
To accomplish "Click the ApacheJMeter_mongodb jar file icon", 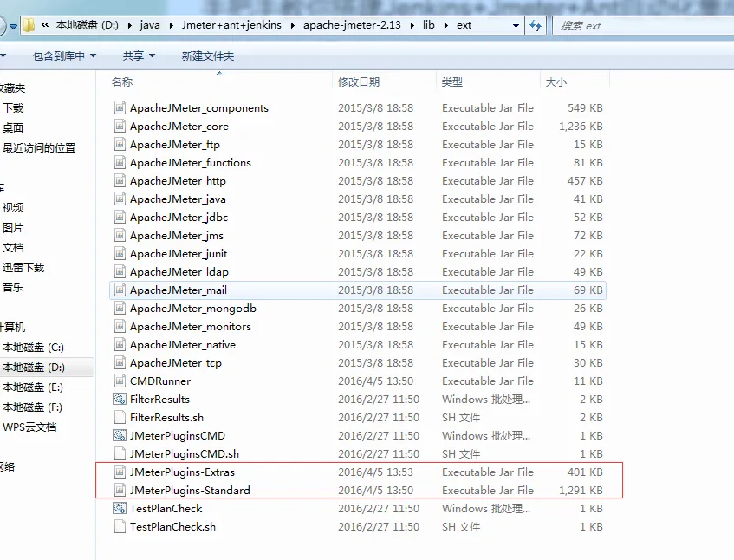I will 120,308.
